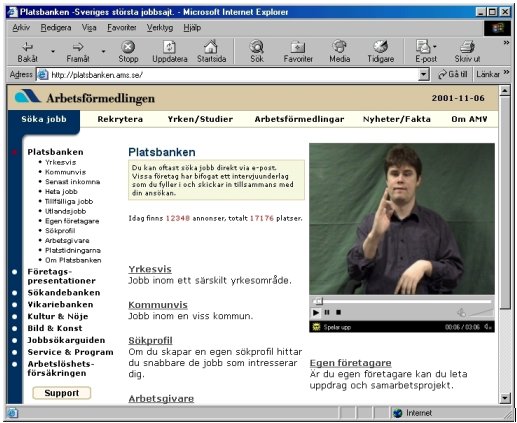Open the Arbetsgivare heading link
Screen dimensions: 517x423
click(x=161, y=399)
